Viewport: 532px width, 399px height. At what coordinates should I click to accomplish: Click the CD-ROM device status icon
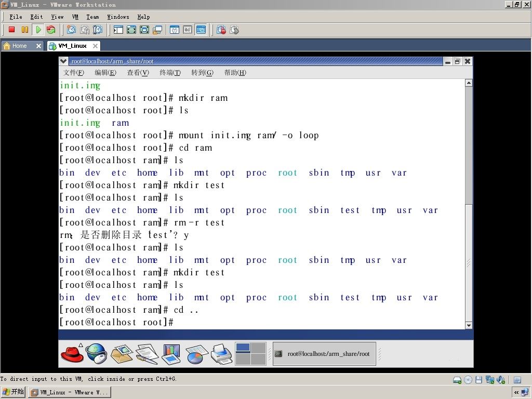click(x=468, y=380)
